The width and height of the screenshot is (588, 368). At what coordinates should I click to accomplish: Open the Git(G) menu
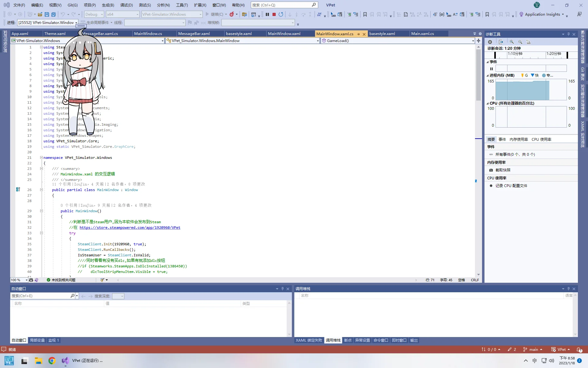click(x=73, y=5)
